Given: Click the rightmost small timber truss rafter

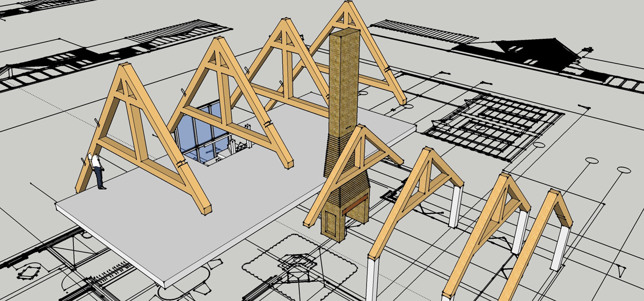Looking at the screenshot, I should (537, 236).
